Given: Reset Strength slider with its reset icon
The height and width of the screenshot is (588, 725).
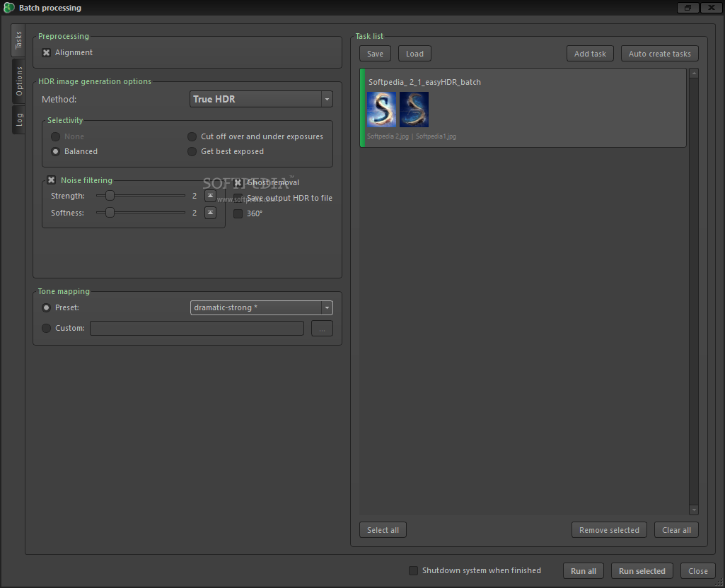Looking at the screenshot, I should click(210, 196).
